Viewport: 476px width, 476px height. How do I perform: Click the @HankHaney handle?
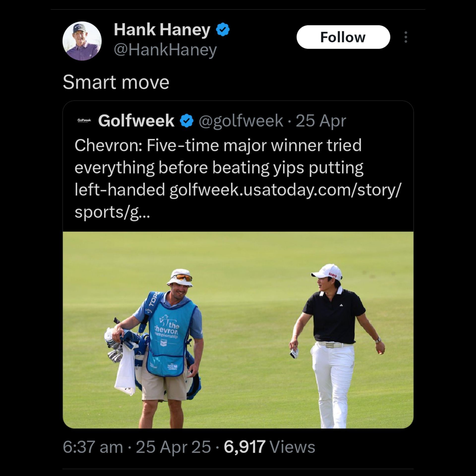coord(165,50)
